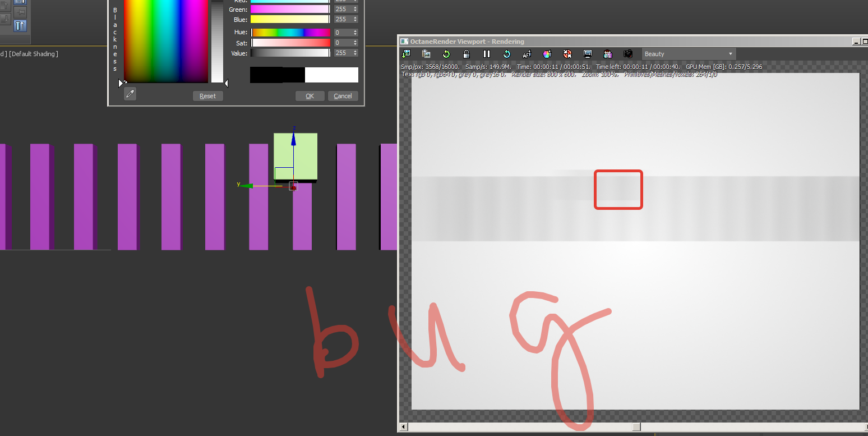Click the Value slider bar
Screen dimensions: 868x436
tap(290, 53)
